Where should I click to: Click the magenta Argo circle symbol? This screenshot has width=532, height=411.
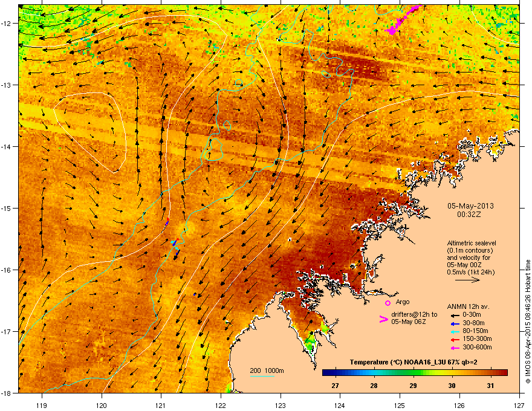388,303
